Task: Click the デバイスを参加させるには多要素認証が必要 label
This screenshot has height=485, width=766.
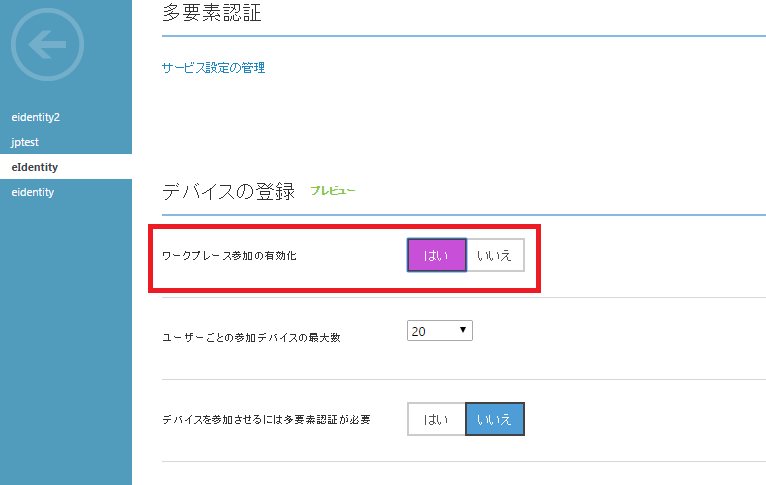Action: 266,420
